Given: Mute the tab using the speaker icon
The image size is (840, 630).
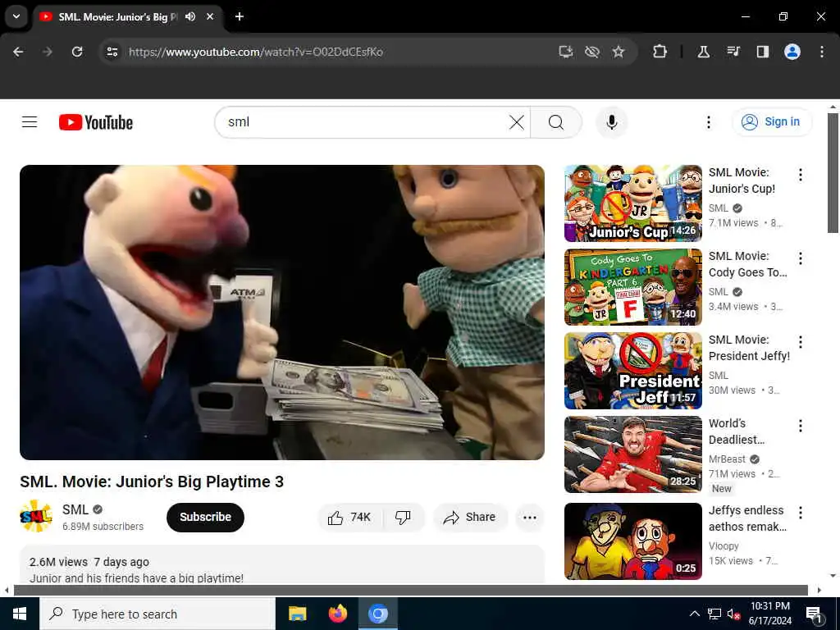Looking at the screenshot, I should (x=190, y=16).
